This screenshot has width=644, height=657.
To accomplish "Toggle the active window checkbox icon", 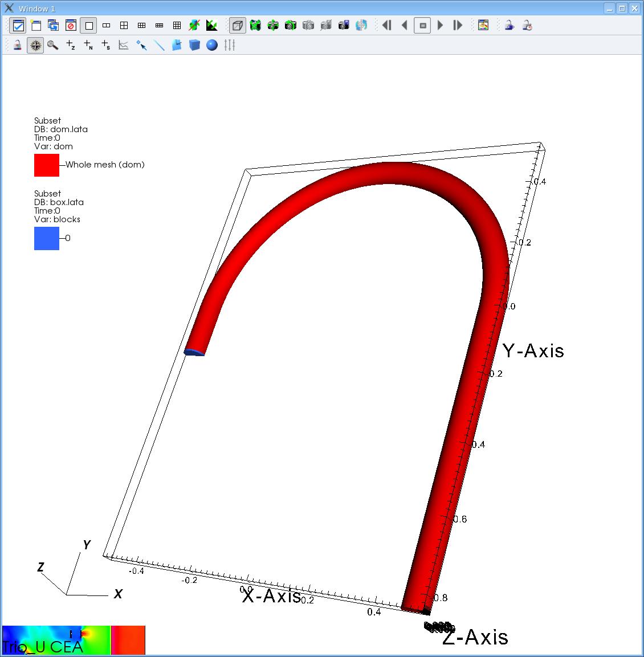I will pyautogui.click(x=18, y=26).
